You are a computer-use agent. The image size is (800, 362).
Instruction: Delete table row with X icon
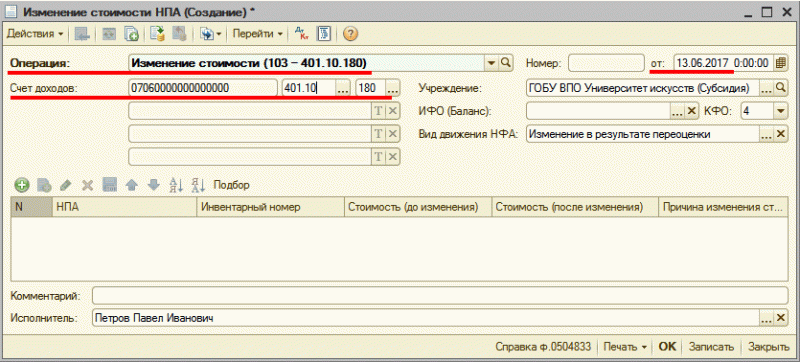87,185
